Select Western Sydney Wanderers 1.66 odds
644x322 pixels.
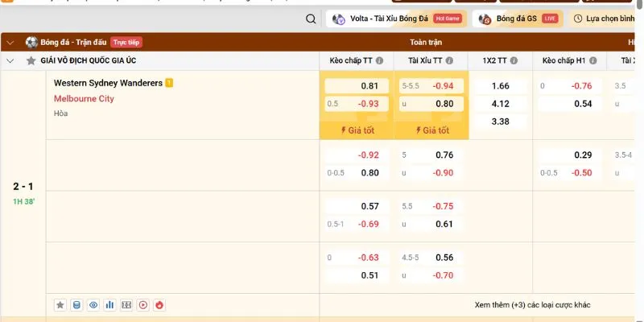pyautogui.click(x=500, y=85)
